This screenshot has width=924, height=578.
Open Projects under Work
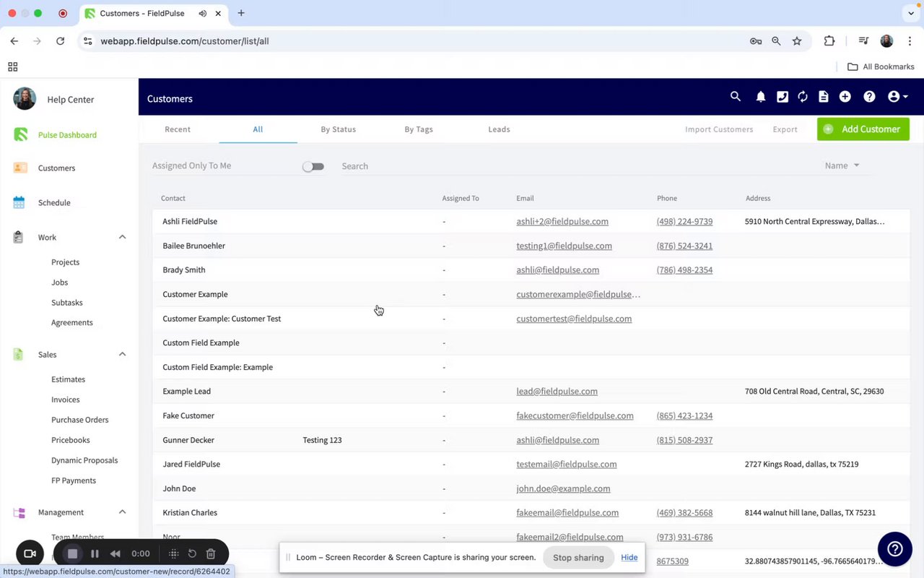(x=66, y=262)
